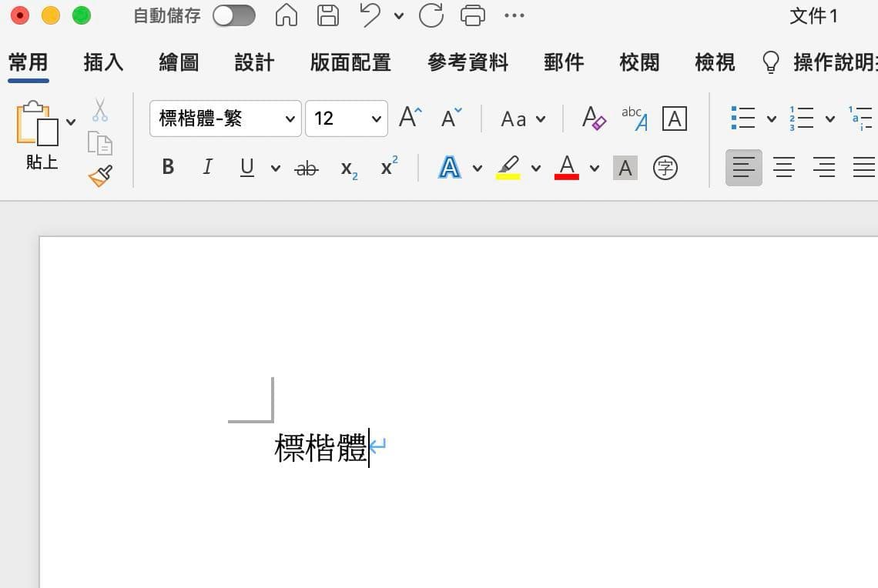
Task: Apply superscript formatting
Action: point(387,167)
